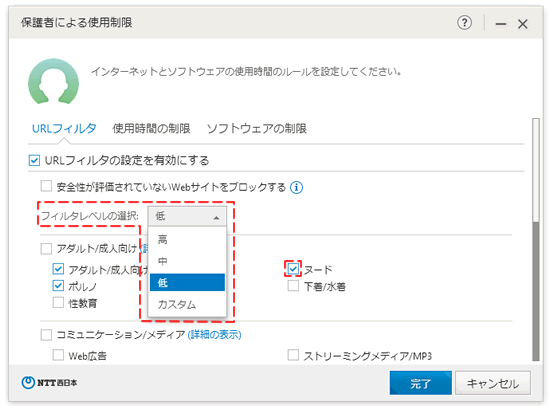The image size is (550, 406).
Task: Click the 完了 button
Action: pyautogui.click(x=420, y=383)
